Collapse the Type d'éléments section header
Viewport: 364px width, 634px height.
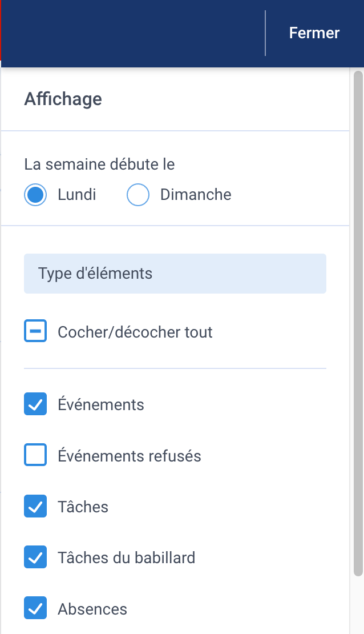tap(175, 274)
